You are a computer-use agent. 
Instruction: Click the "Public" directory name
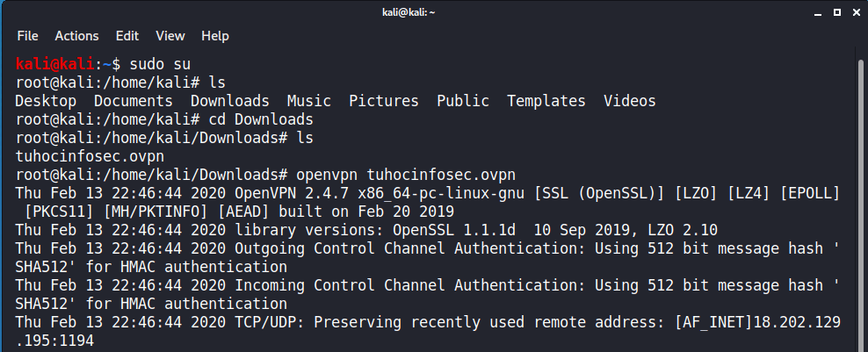(463, 101)
